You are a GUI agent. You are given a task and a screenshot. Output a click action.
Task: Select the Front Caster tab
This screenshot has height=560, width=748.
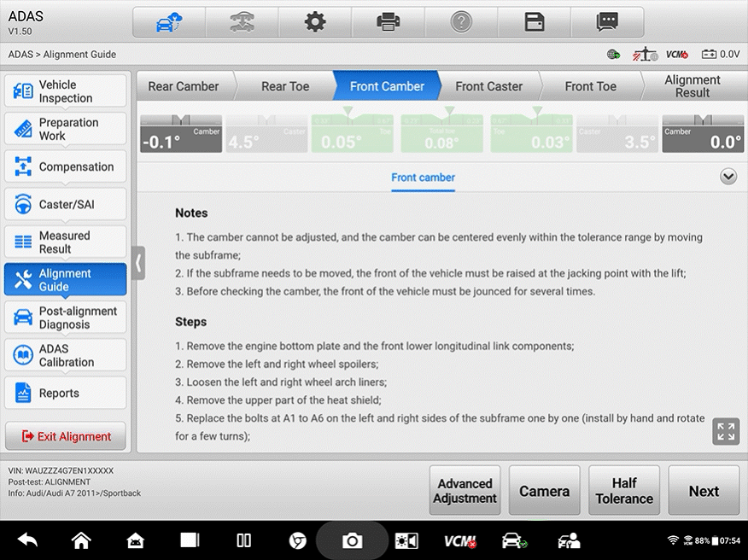click(x=488, y=86)
